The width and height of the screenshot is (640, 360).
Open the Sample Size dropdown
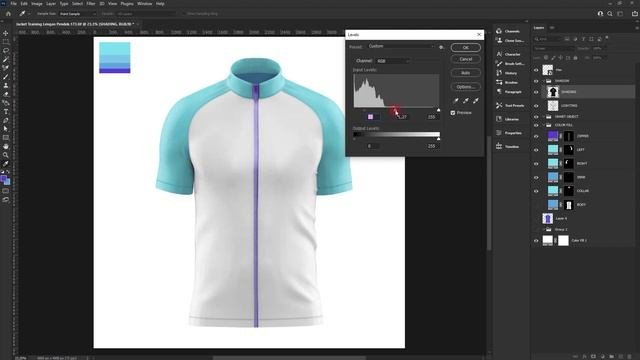[78, 13]
